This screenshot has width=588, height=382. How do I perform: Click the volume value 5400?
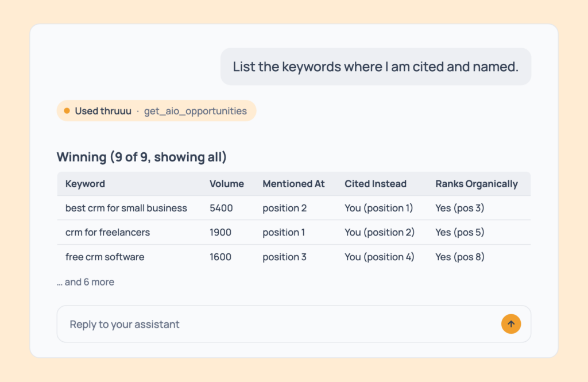coord(221,208)
